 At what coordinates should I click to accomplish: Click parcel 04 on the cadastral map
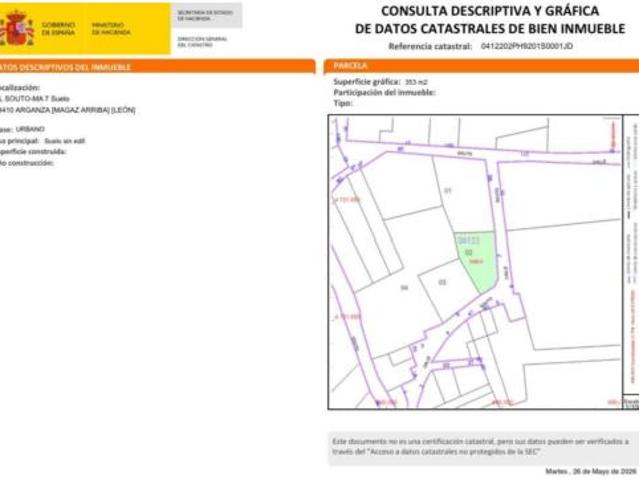404,288
